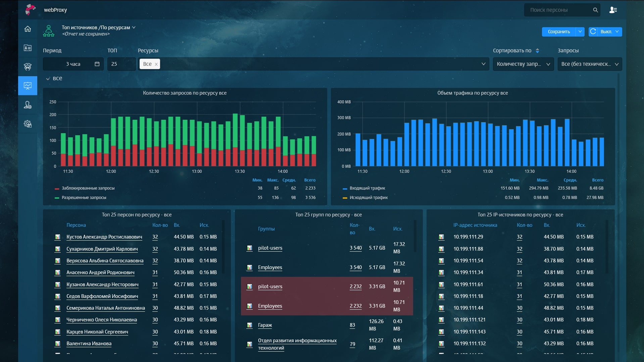Click the Входящий трафик blue legend swatch
This screenshot has height=362, width=644.
pos(345,189)
